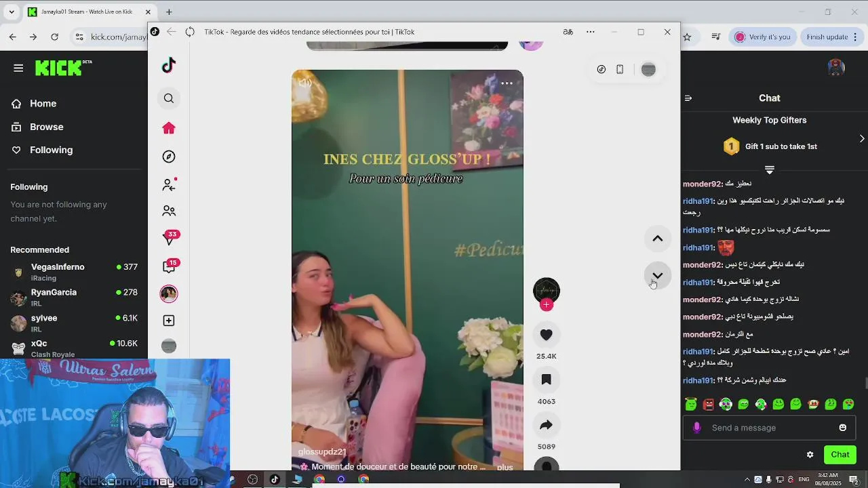Open chat settings gear icon
This screenshot has height=488, width=868.
(810, 455)
